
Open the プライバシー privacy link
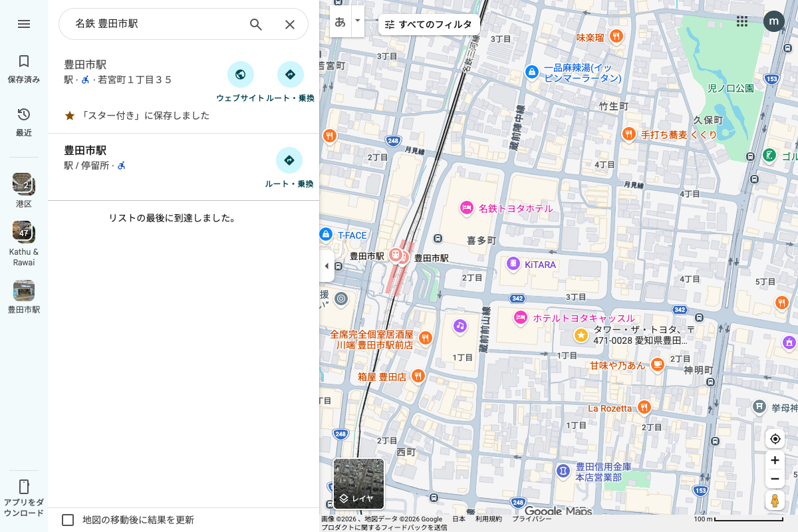click(531, 519)
